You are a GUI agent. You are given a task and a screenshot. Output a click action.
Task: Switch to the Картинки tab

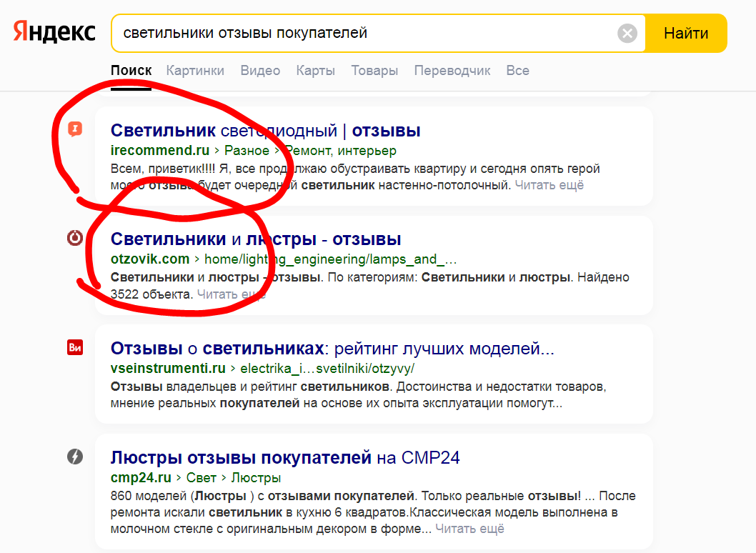(x=195, y=71)
